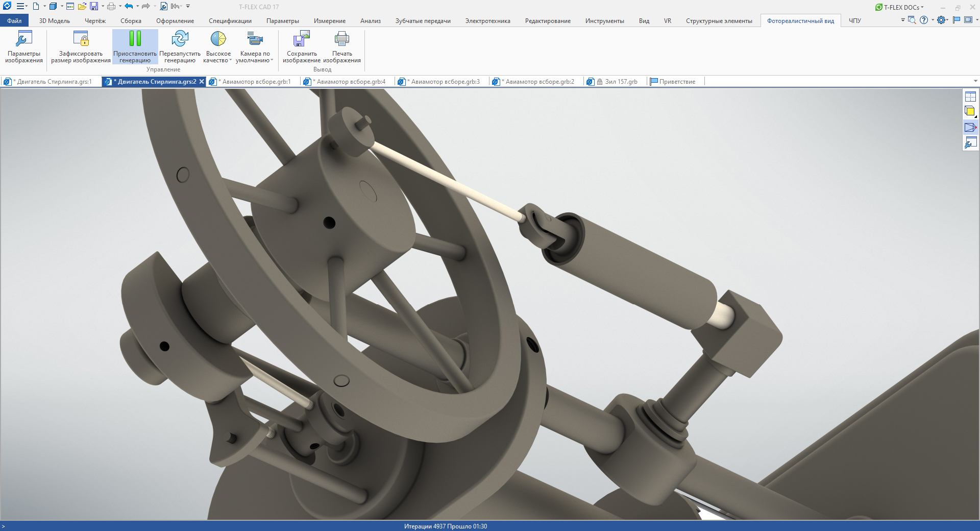The height and width of the screenshot is (531, 980).
Task: Expand new document type dropdown arrow
Action: [x=44, y=6]
